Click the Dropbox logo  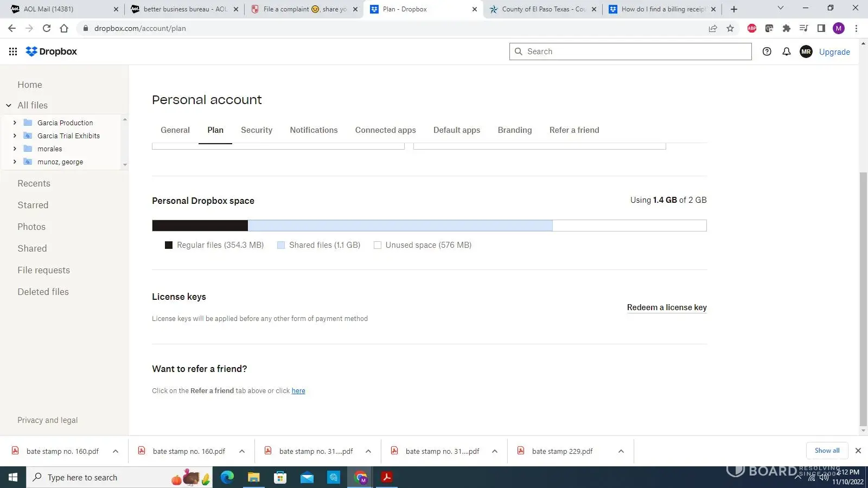[x=52, y=52]
